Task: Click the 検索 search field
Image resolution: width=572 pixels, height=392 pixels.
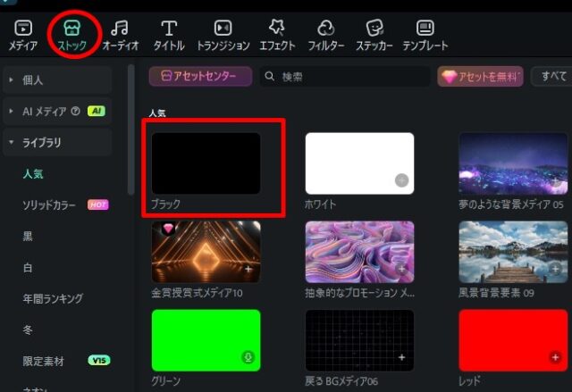Action: pos(345,77)
